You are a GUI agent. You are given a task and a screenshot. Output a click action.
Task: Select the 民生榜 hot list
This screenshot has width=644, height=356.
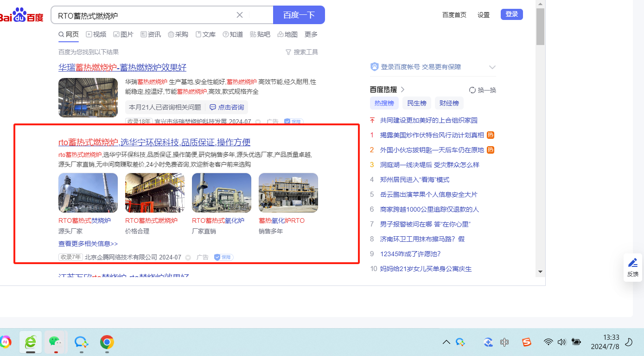[416, 103]
